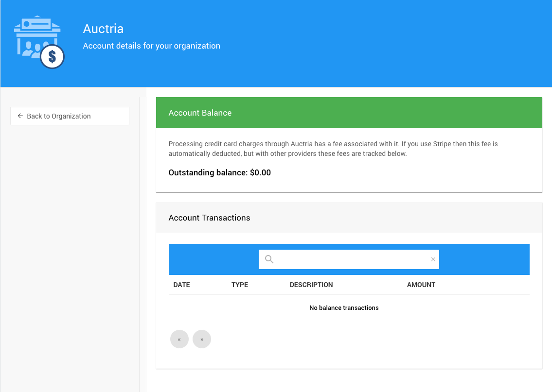Click the green Account Balance header
552x392 pixels.
tap(349, 113)
